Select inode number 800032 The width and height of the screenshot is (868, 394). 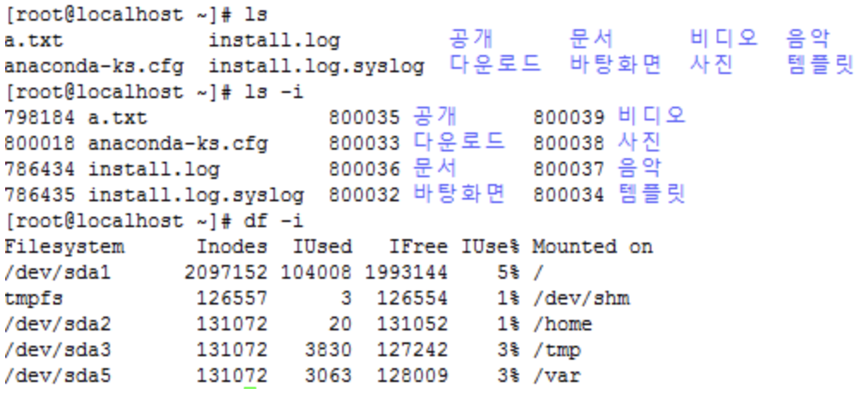pos(364,195)
